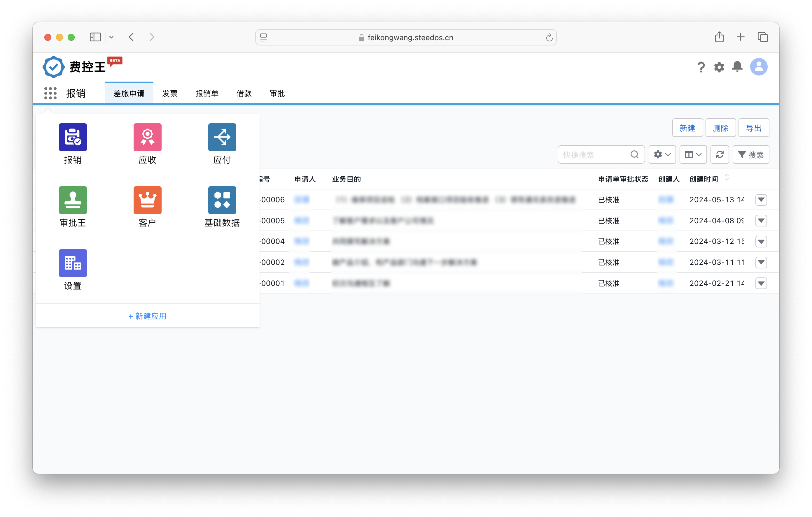Open the 基础数据 app
The image size is (812, 517).
[x=222, y=200]
